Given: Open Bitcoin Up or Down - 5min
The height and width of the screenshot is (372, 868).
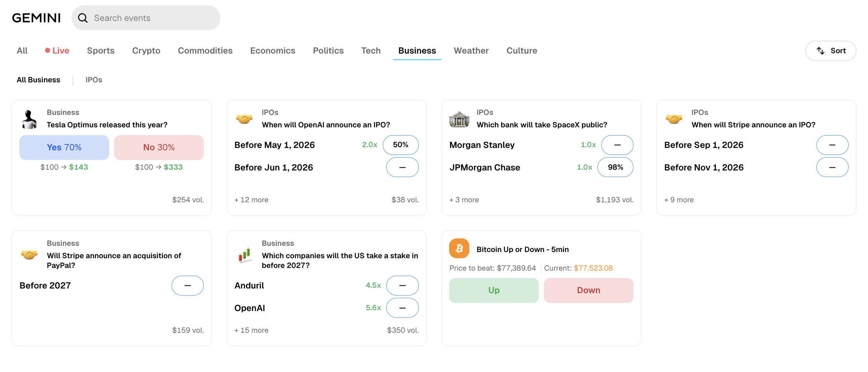Looking at the screenshot, I should 523,249.
